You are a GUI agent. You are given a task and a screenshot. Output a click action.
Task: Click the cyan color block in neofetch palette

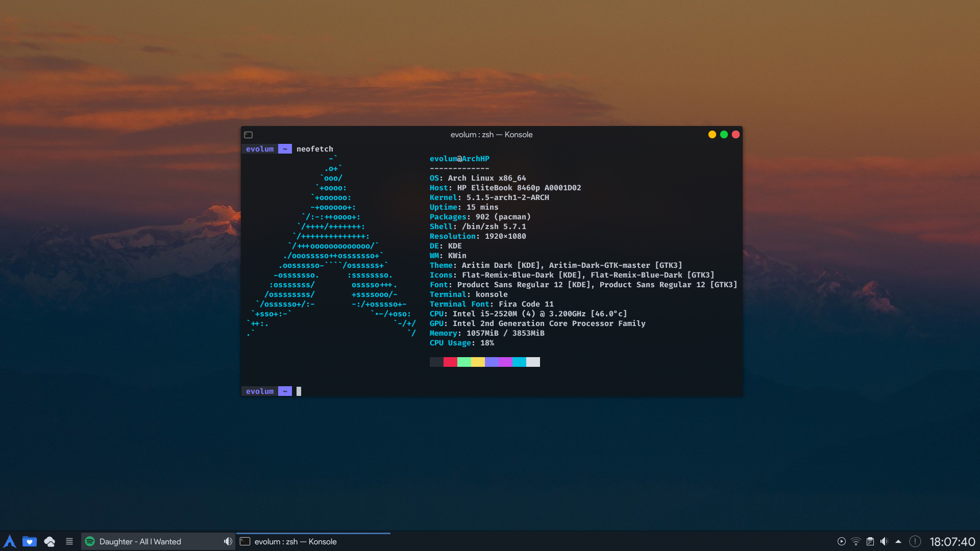click(519, 362)
